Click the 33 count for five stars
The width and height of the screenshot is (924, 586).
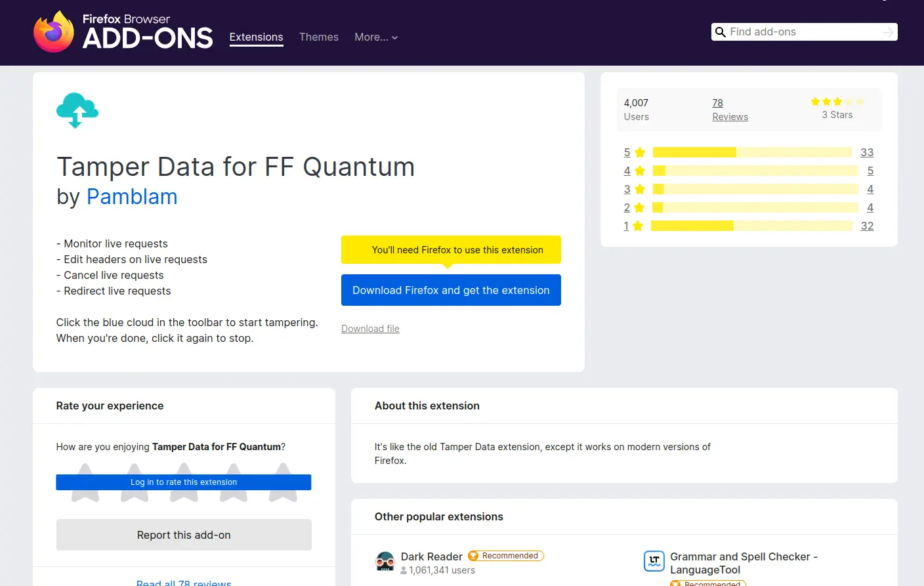867,152
